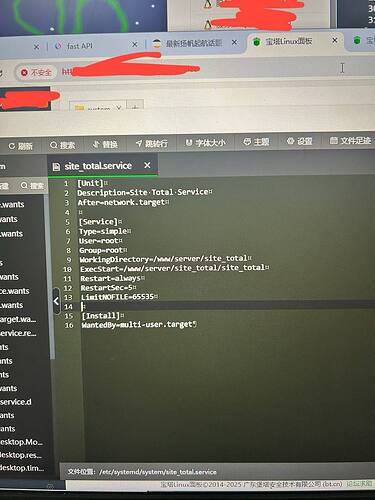Viewport: 375px width, 500px height.
Task: Click the bt.cn footer link
Action: point(332,484)
